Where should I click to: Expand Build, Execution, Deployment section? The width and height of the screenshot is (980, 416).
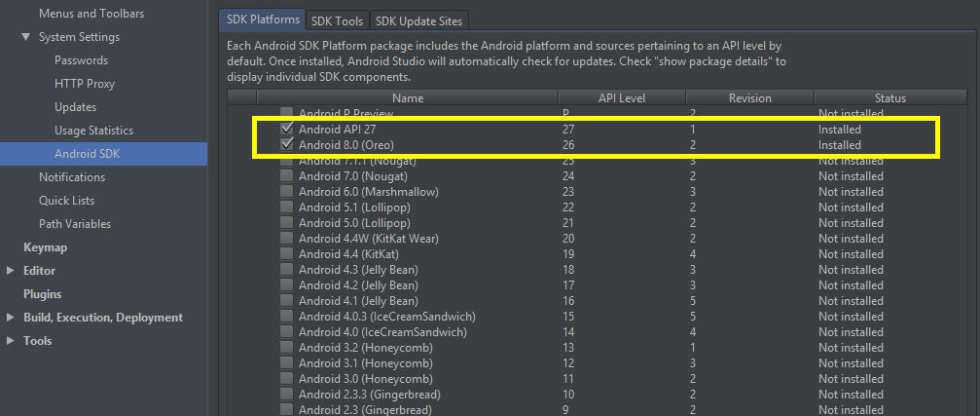pyautogui.click(x=11, y=318)
